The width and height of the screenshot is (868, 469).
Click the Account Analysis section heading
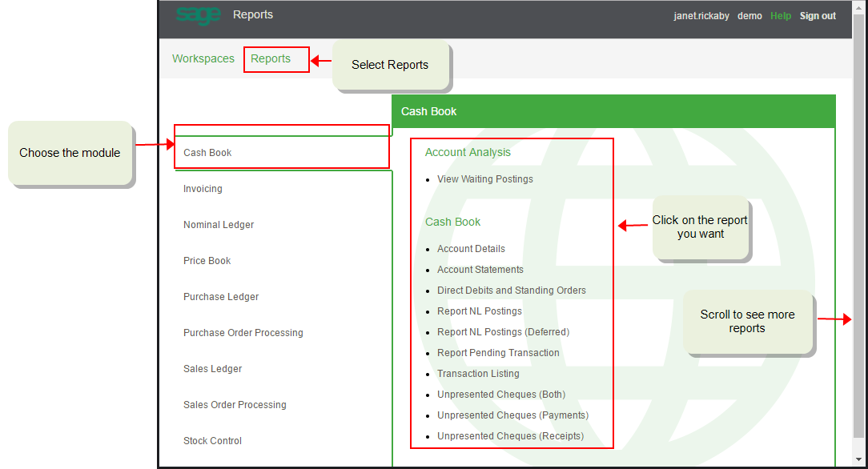click(468, 152)
